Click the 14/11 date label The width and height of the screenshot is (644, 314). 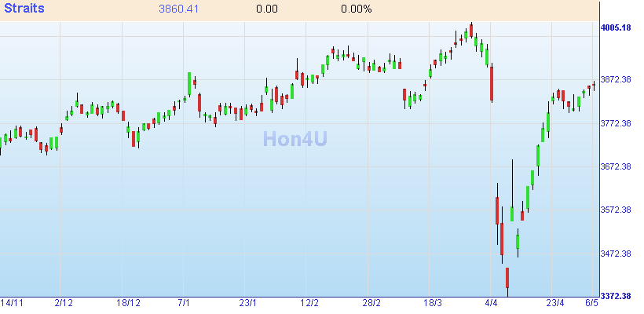coord(12,303)
